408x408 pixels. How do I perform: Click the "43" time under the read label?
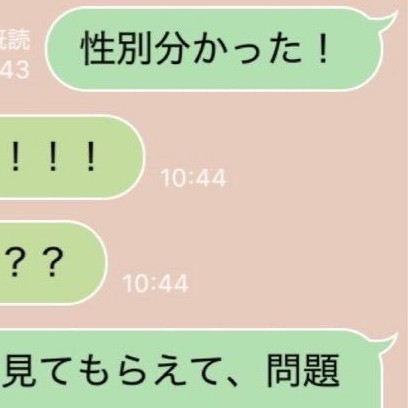point(15,70)
